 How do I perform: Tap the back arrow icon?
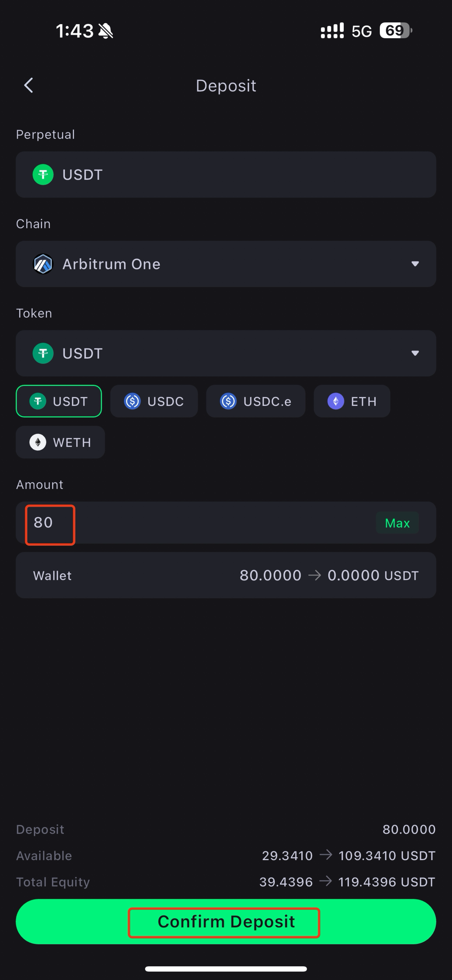[28, 85]
